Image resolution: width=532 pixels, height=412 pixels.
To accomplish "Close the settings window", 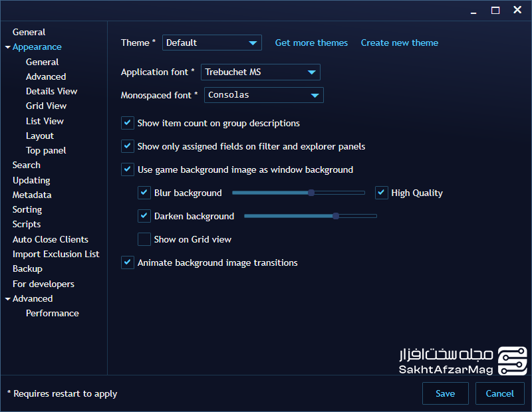I will pos(517,10).
